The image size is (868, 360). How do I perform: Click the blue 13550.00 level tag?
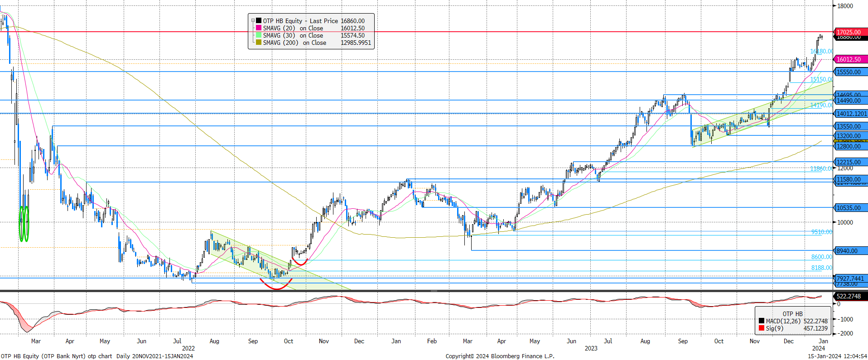point(851,126)
